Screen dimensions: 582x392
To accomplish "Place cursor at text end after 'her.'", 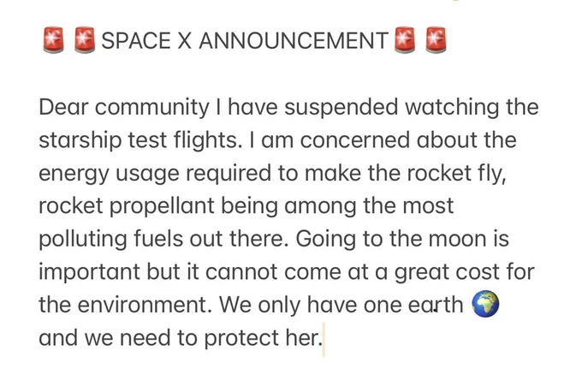I will click(324, 339).
